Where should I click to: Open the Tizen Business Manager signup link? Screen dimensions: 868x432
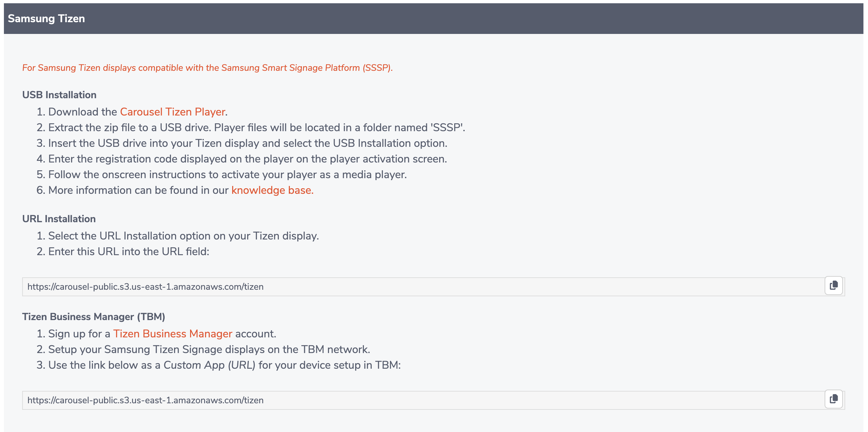[x=172, y=334]
